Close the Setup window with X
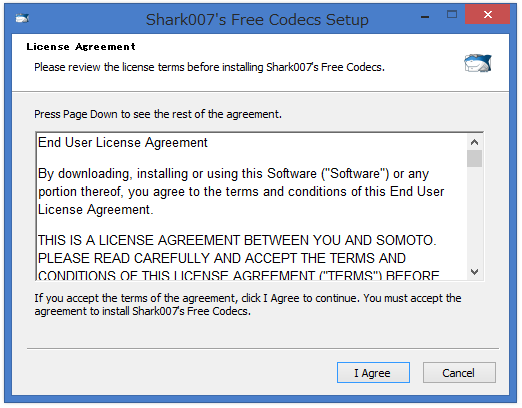This screenshot has height=408, width=522. coord(487,14)
